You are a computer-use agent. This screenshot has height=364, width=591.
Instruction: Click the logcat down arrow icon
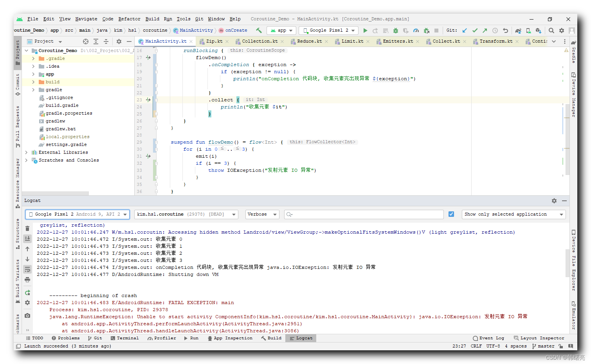[x=27, y=259]
